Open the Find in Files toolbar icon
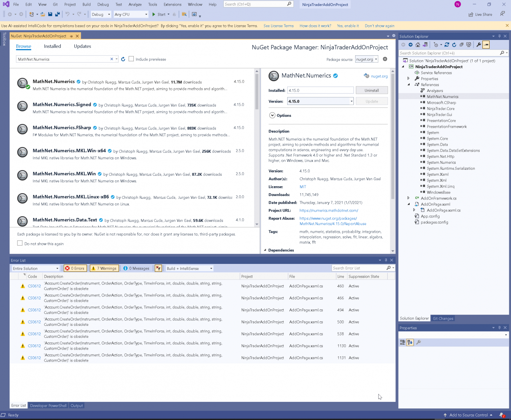The width and height of the screenshot is (511, 420). (184, 14)
